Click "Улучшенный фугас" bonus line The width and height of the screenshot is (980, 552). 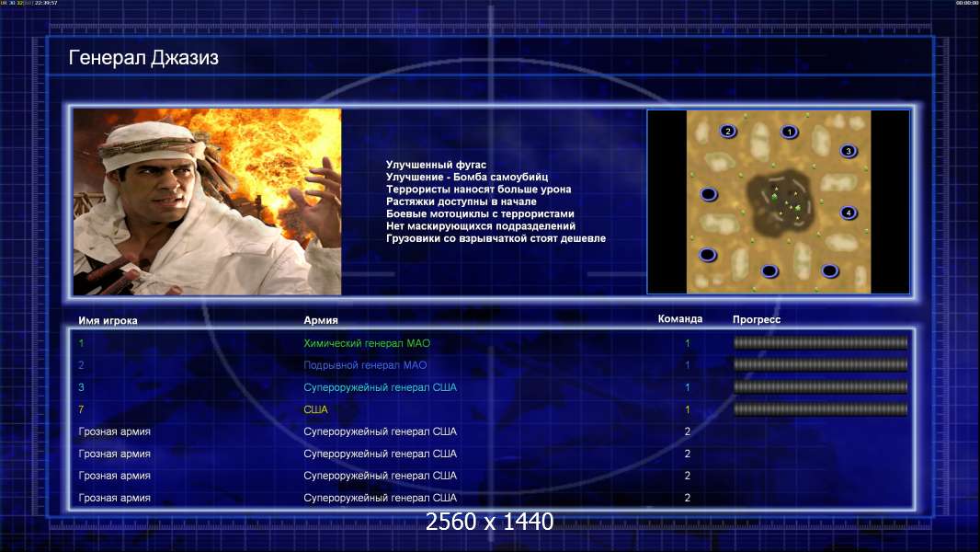click(436, 165)
